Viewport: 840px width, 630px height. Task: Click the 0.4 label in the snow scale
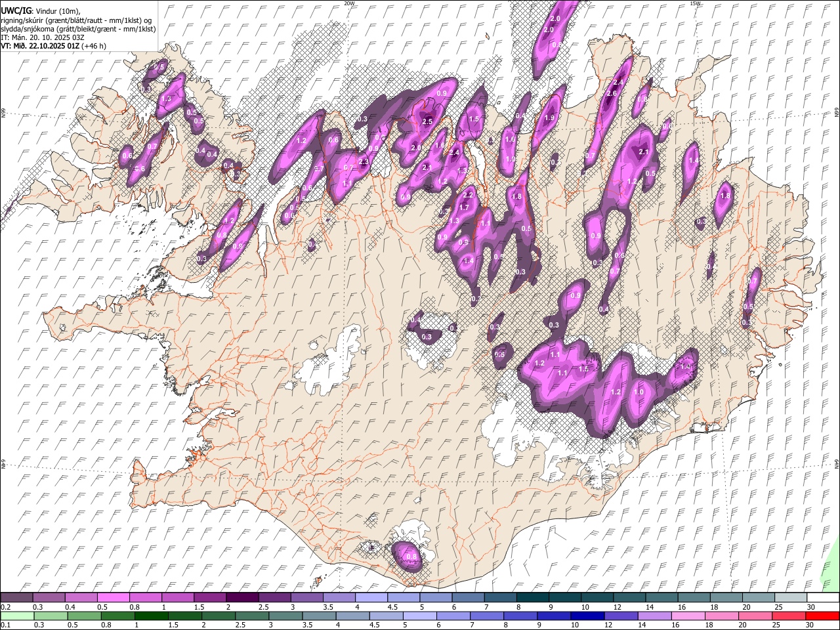(70, 607)
